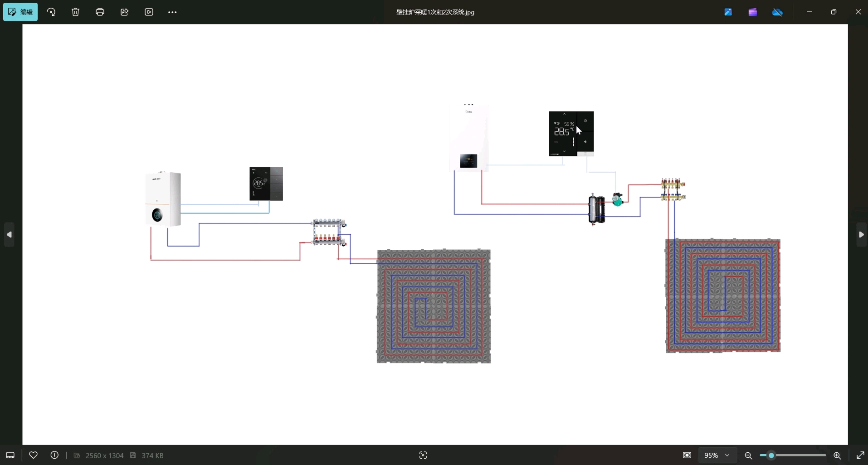Viewport: 868px width, 465px height.
Task: Print the image via the printer icon
Action: tap(100, 12)
